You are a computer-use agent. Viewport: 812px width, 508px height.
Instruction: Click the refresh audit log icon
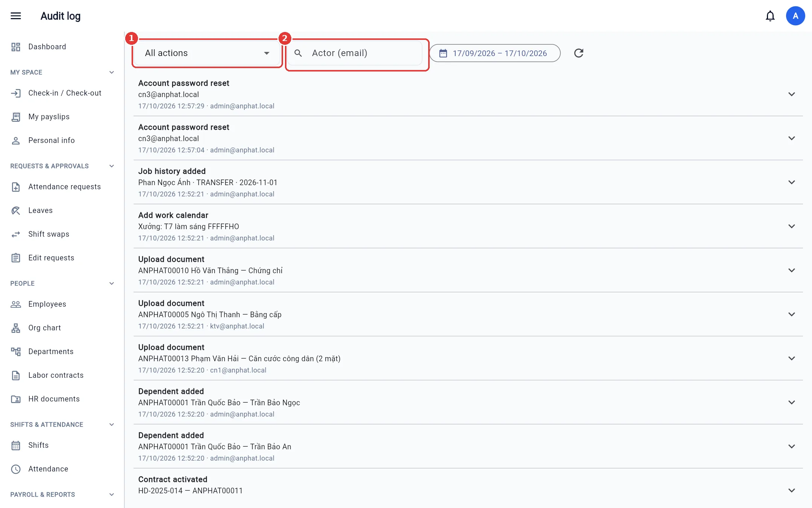tap(579, 53)
